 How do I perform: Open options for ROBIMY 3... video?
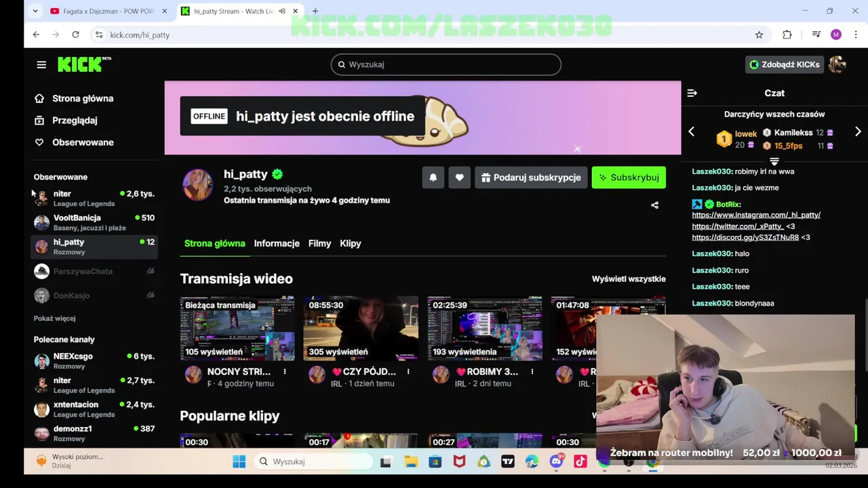point(532,371)
